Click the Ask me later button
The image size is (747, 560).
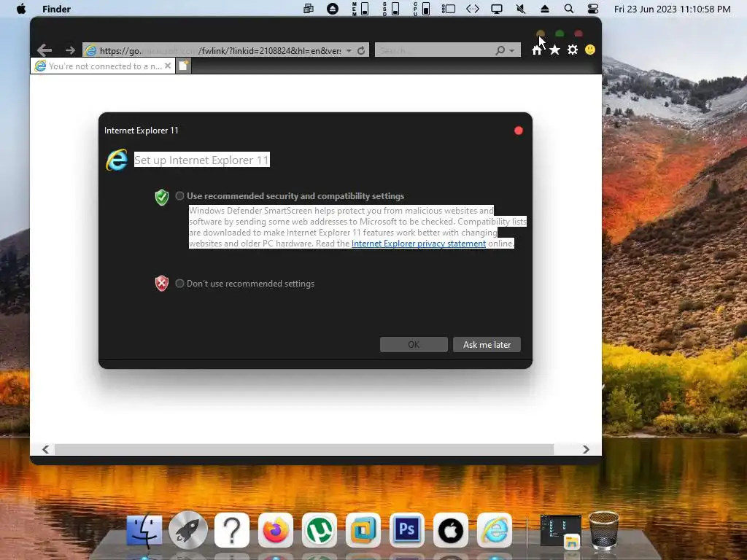click(x=487, y=344)
